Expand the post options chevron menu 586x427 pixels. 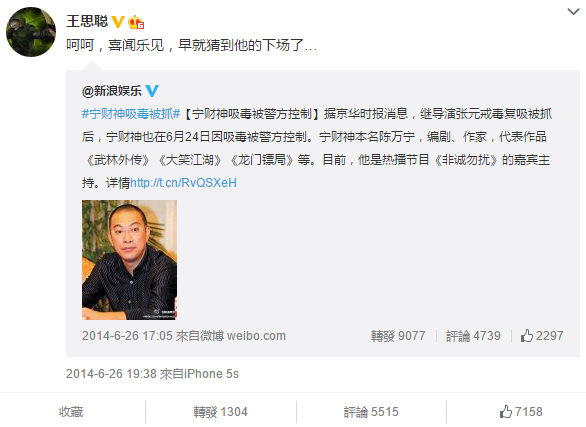[573, 12]
